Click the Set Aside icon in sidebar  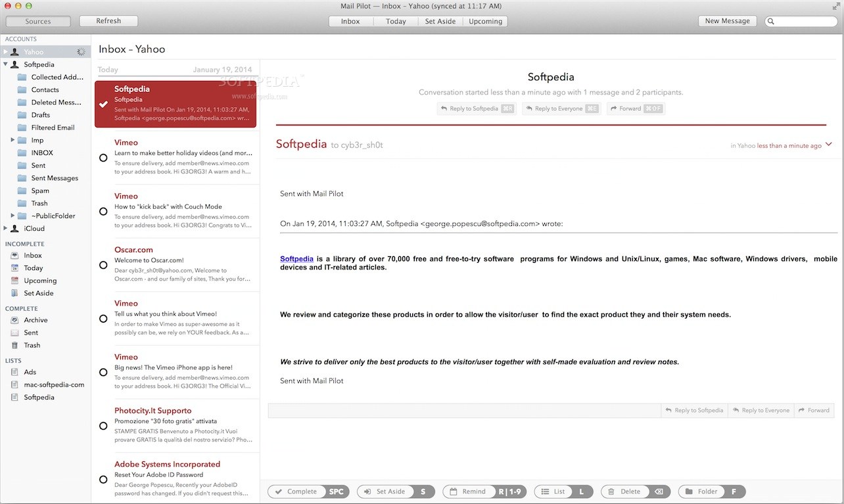pos(14,293)
